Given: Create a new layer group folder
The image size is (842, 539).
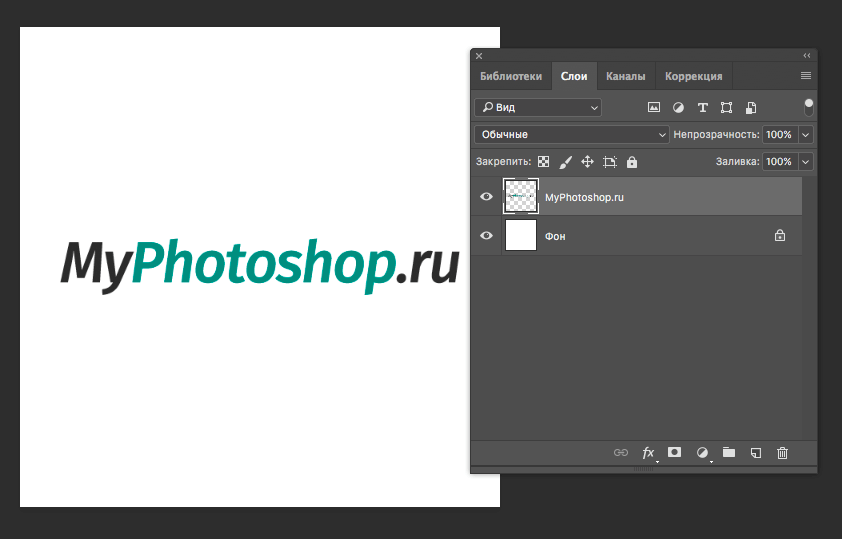Looking at the screenshot, I should pos(729,453).
